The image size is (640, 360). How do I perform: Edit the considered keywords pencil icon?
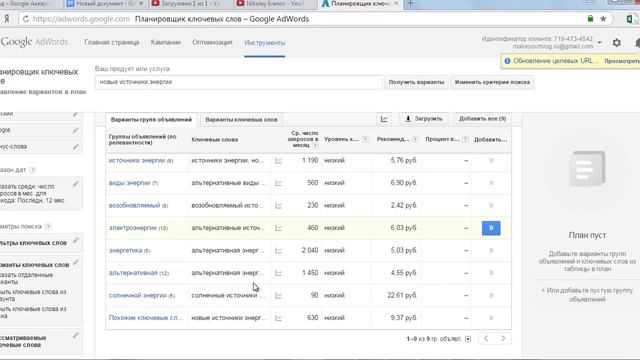coord(76,336)
